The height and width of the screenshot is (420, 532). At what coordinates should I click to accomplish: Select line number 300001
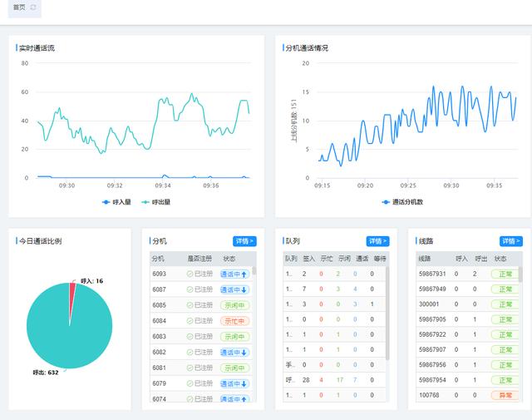(x=429, y=304)
